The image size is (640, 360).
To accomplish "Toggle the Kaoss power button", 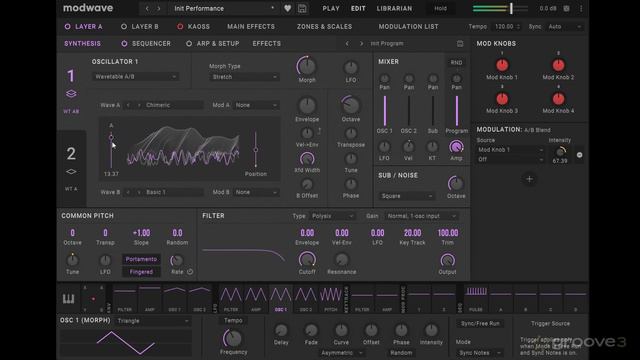I will [x=180, y=27].
